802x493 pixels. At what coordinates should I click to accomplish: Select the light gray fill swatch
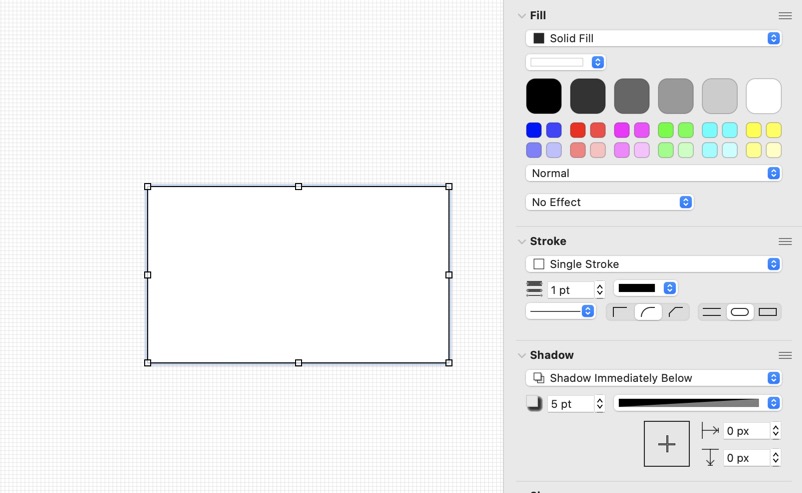coord(720,96)
